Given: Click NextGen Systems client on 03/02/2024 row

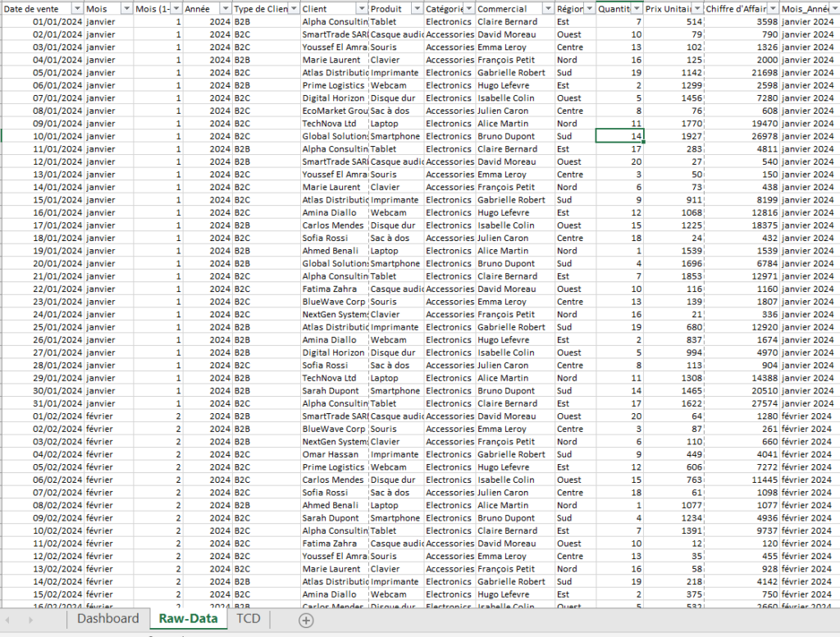Looking at the screenshot, I should (335, 442).
